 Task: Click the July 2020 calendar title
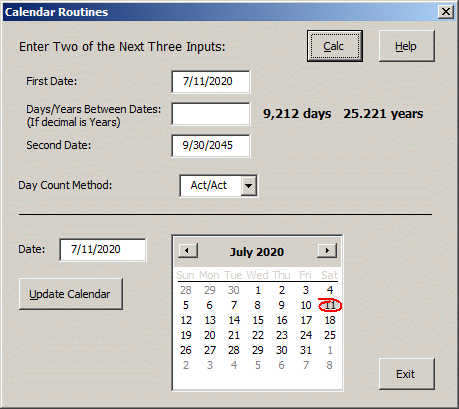click(257, 252)
